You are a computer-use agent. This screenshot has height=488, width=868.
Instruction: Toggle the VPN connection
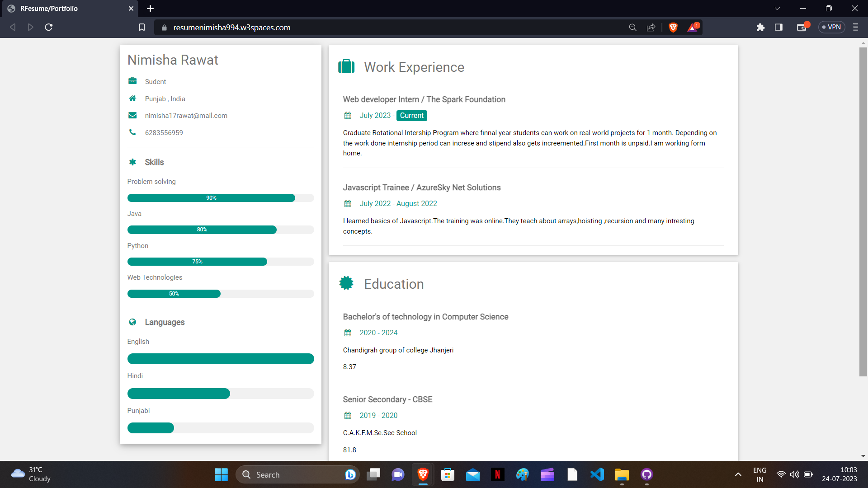pyautogui.click(x=831, y=27)
